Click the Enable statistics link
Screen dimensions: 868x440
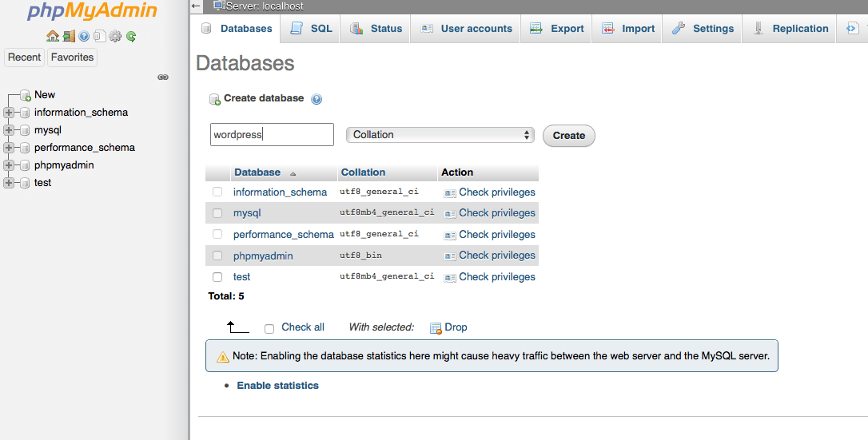coord(277,386)
